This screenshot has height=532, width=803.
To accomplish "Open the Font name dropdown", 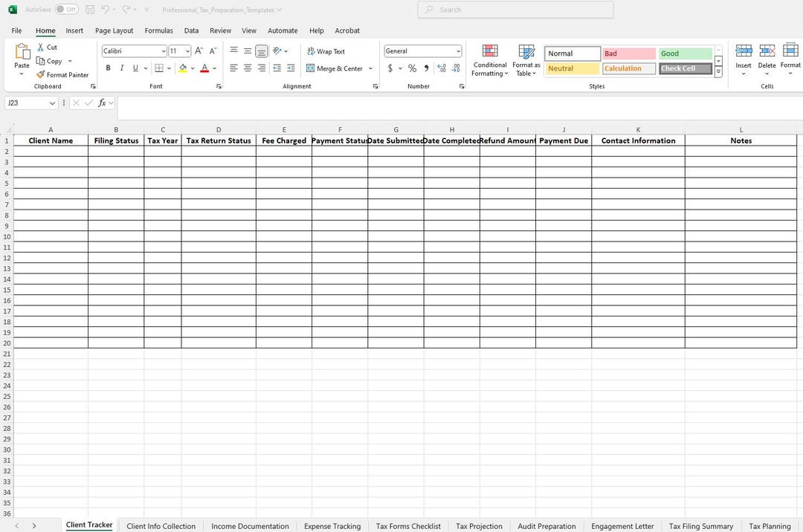I will point(165,51).
